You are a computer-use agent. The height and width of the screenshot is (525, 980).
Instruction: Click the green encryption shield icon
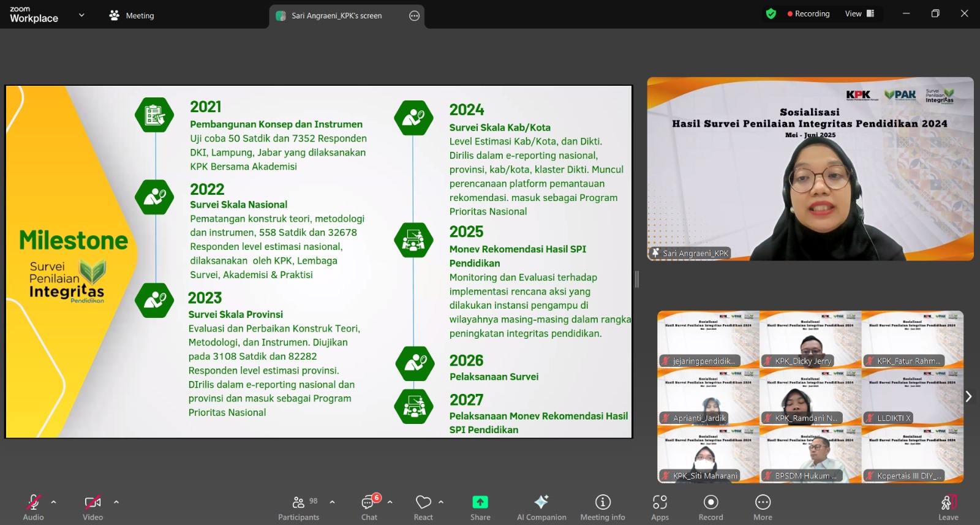(771, 13)
